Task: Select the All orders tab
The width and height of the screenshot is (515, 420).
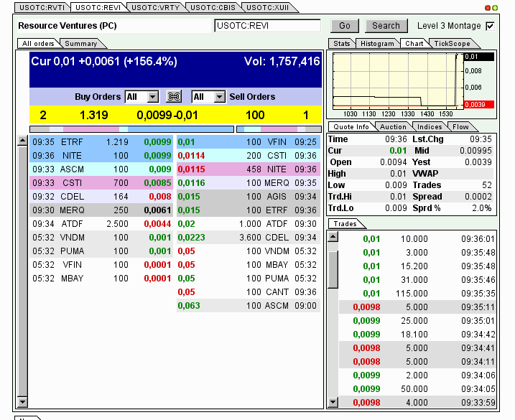Action: click(x=38, y=43)
